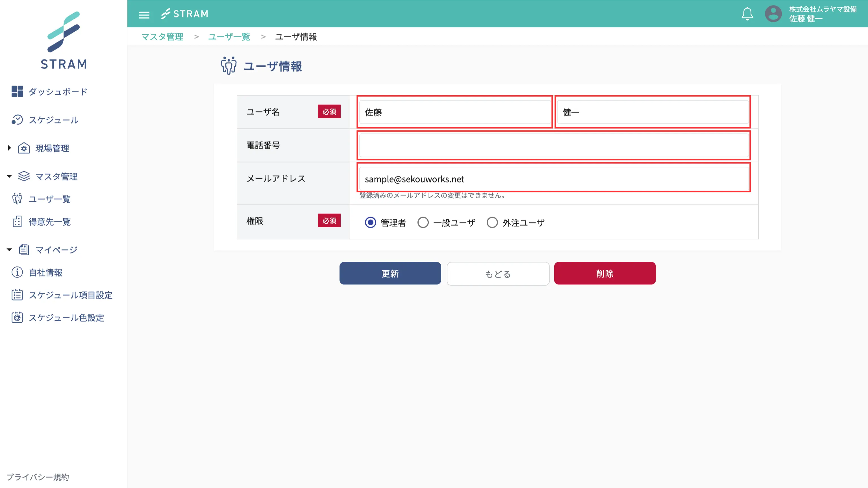Expand the 現場管理 tree arrow

click(9, 148)
